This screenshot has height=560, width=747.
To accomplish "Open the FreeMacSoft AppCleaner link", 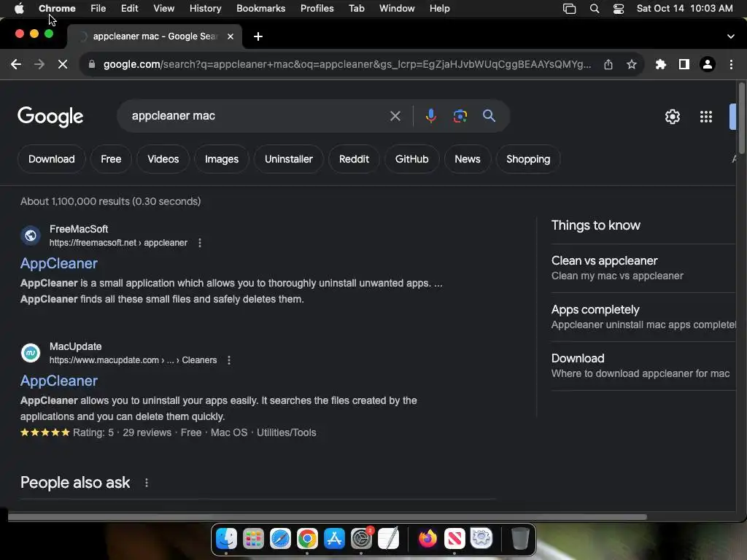I will pos(59,263).
